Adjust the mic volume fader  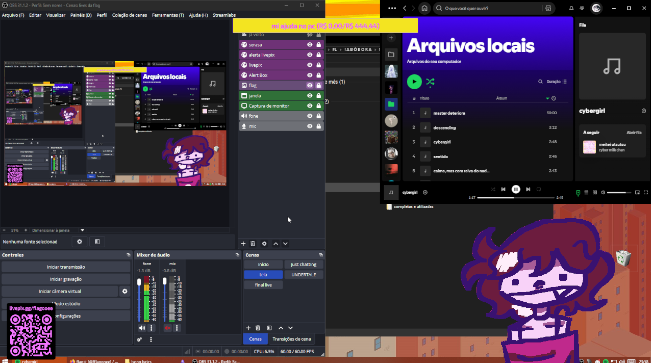[x=165, y=282]
